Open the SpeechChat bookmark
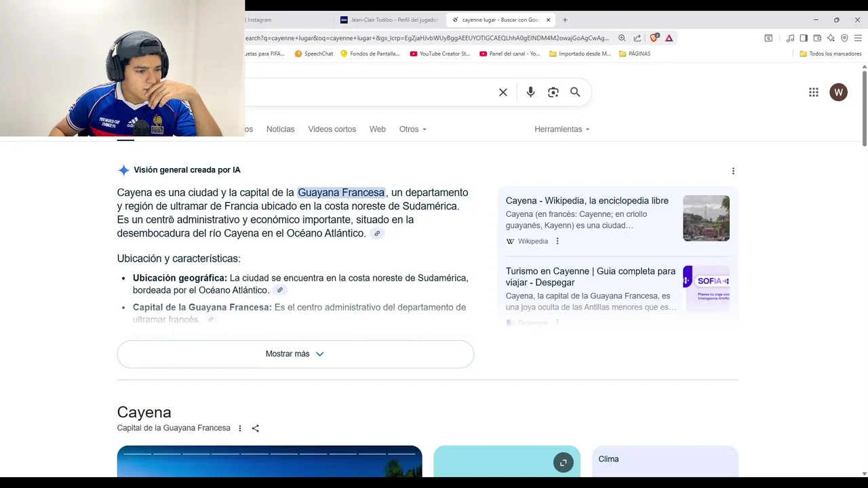The height and width of the screenshot is (488, 868). click(x=314, y=54)
